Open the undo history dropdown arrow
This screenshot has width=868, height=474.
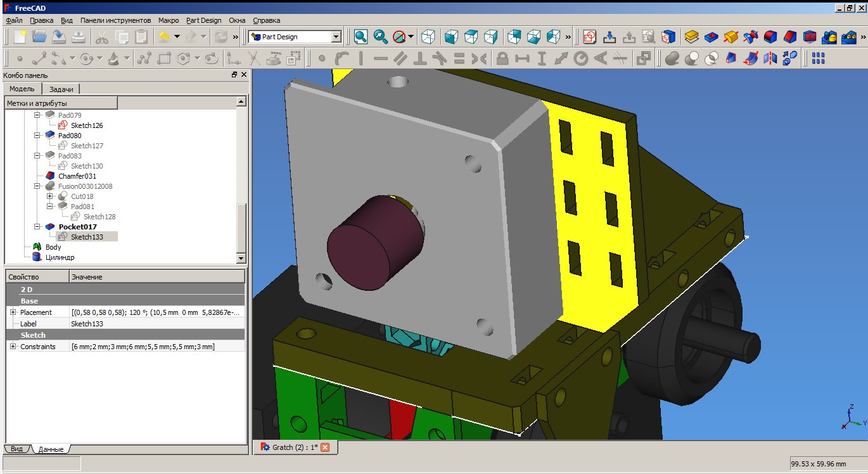click(x=177, y=37)
